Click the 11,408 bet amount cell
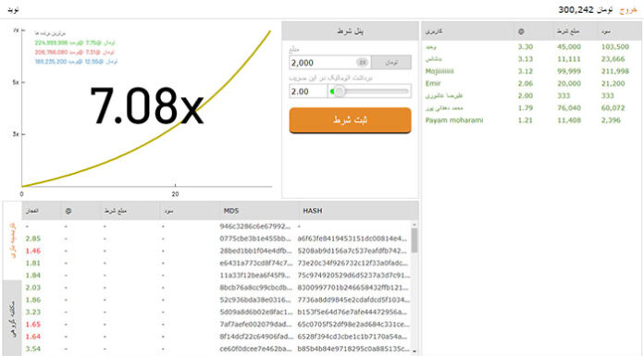This screenshot has width=644, height=356. pos(569,120)
